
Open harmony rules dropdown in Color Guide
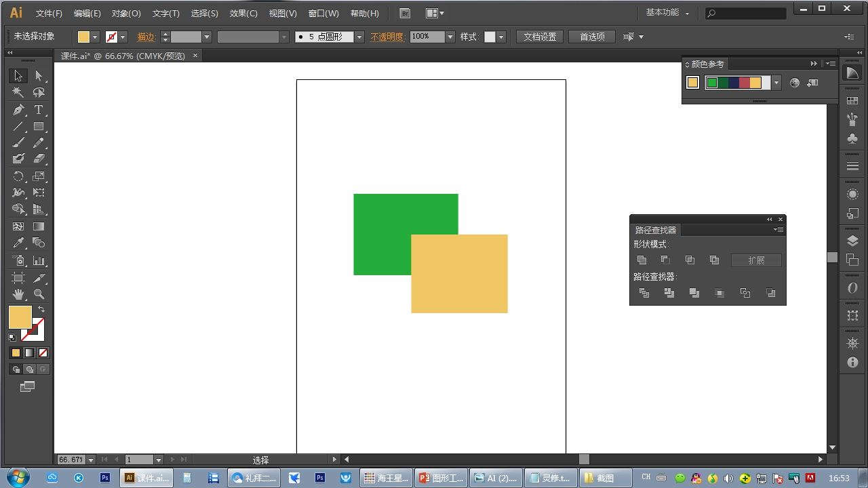(x=776, y=83)
